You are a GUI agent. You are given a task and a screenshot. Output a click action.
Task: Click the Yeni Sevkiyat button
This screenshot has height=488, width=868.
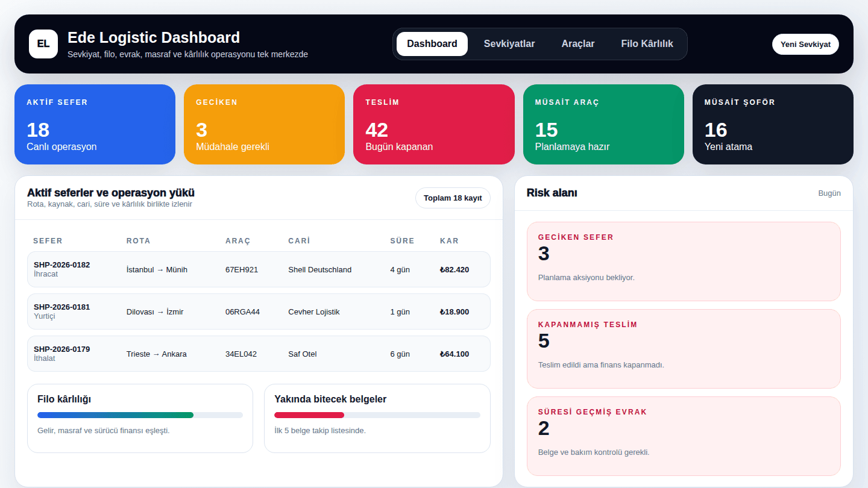pyautogui.click(x=805, y=44)
